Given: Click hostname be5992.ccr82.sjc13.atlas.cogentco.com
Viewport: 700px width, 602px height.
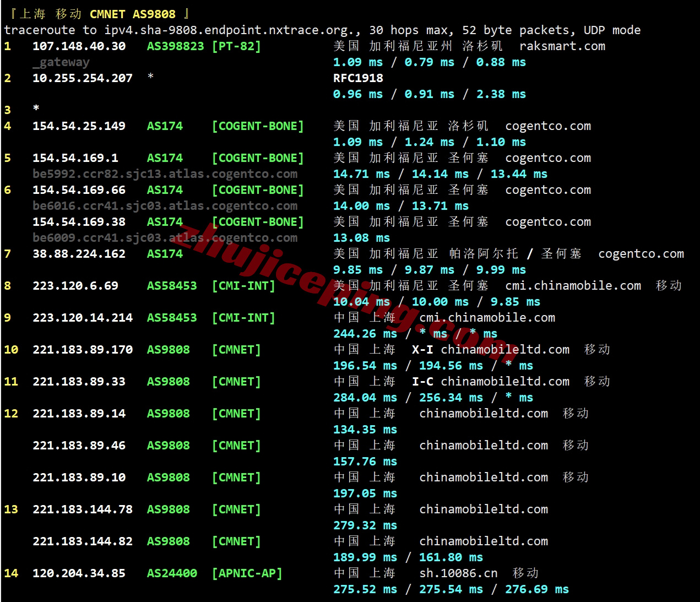Looking at the screenshot, I should [x=165, y=174].
